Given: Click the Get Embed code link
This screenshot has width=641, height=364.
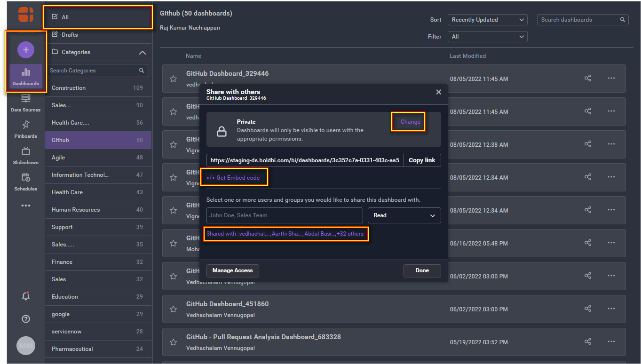Looking at the screenshot, I should click(233, 178).
